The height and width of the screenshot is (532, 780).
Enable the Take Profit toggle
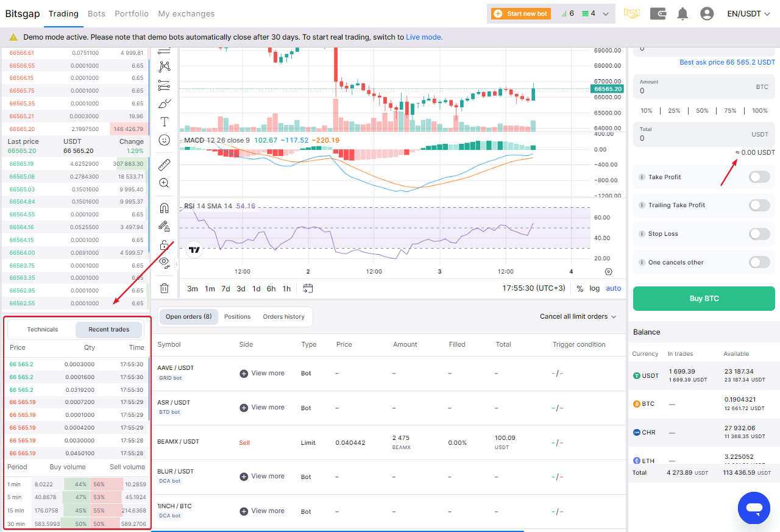[759, 177]
